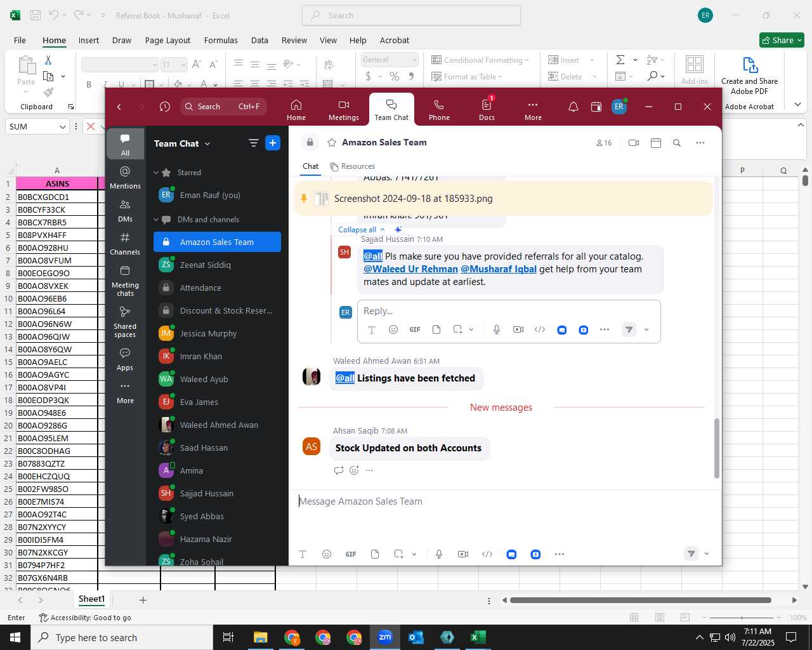Open the Phone tab in Zoom
Viewport: 812px width, 650px height.
tap(439, 110)
